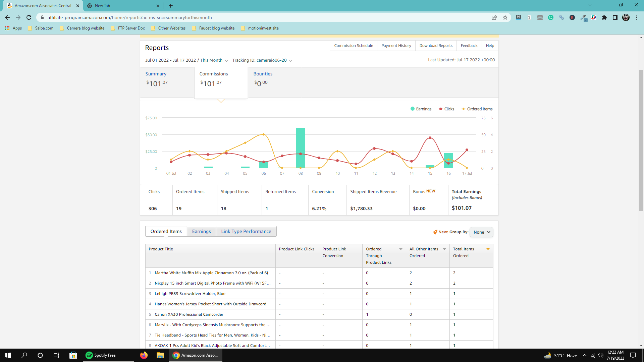The image size is (644, 362).
Task: Open the Help button
Action: 490,46
